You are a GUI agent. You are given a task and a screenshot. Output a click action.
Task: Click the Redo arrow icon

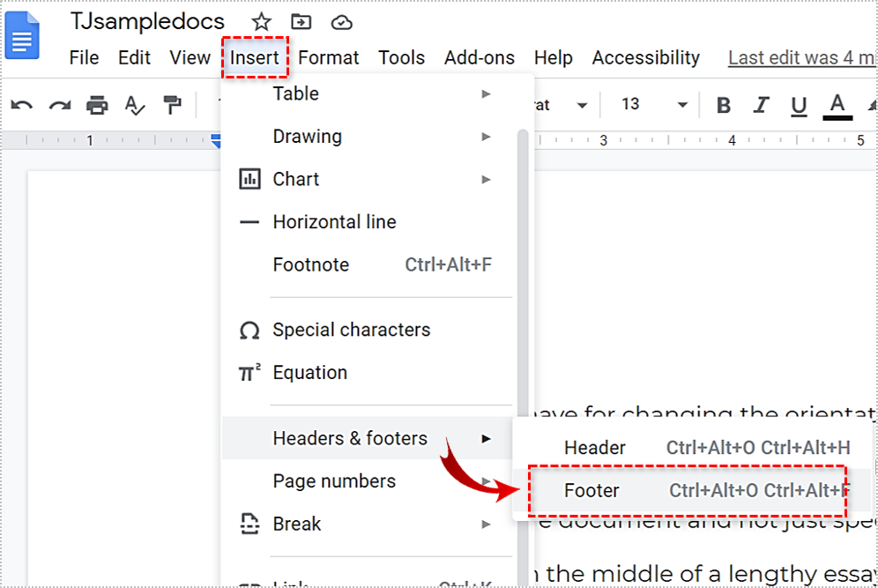point(59,105)
